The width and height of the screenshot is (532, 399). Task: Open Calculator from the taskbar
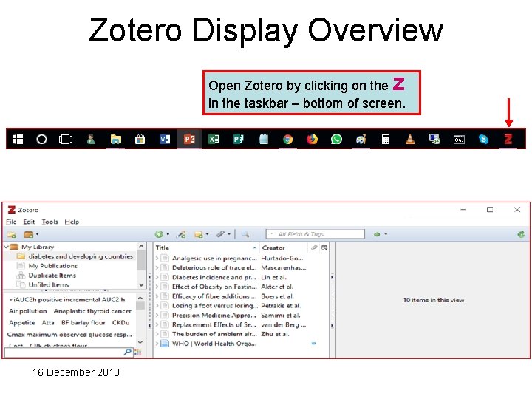point(386,139)
